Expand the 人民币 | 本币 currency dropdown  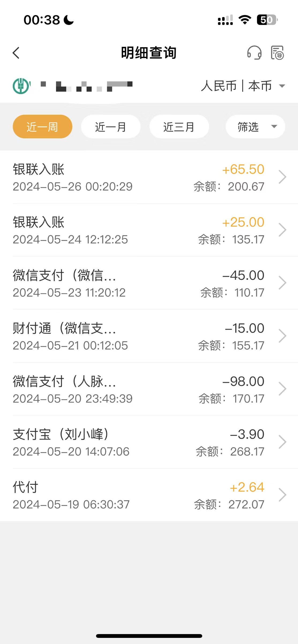(243, 86)
